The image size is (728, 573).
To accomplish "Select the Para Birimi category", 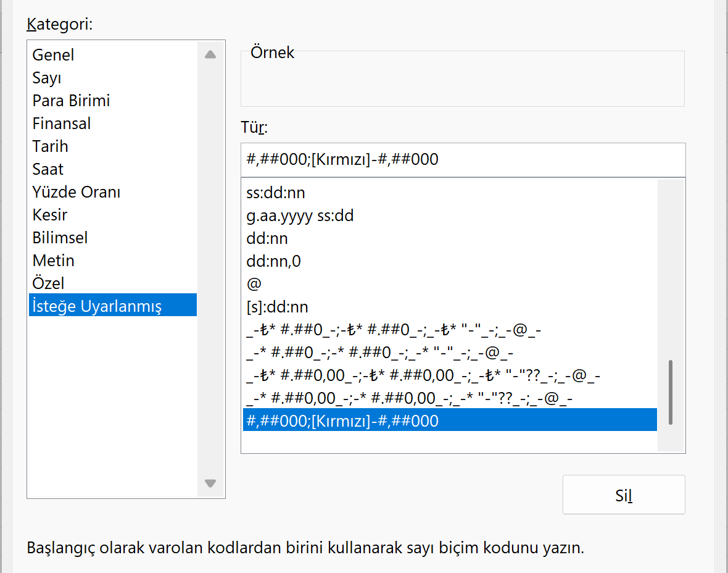I will (x=71, y=101).
